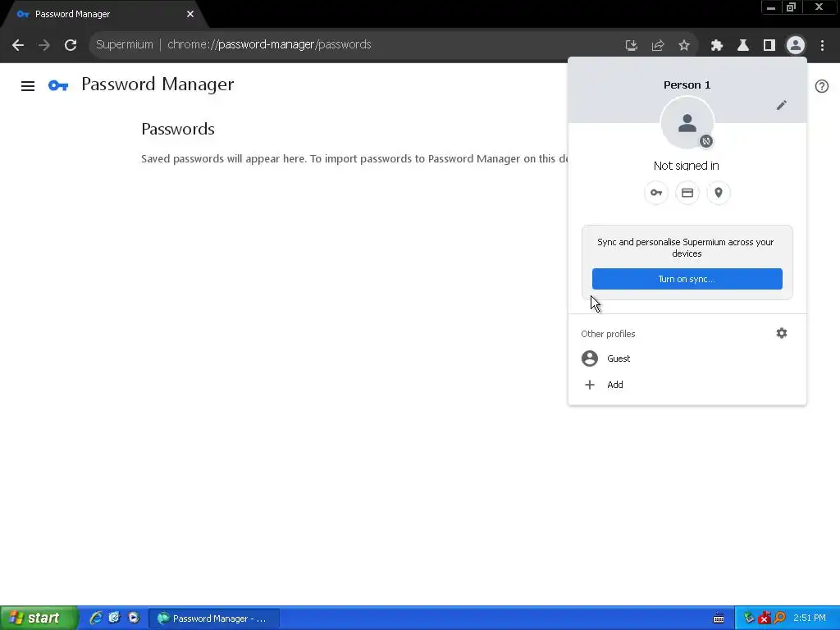Click the Turn on sync button
This screenshot has width=840, height=630.
click(687, 279)
